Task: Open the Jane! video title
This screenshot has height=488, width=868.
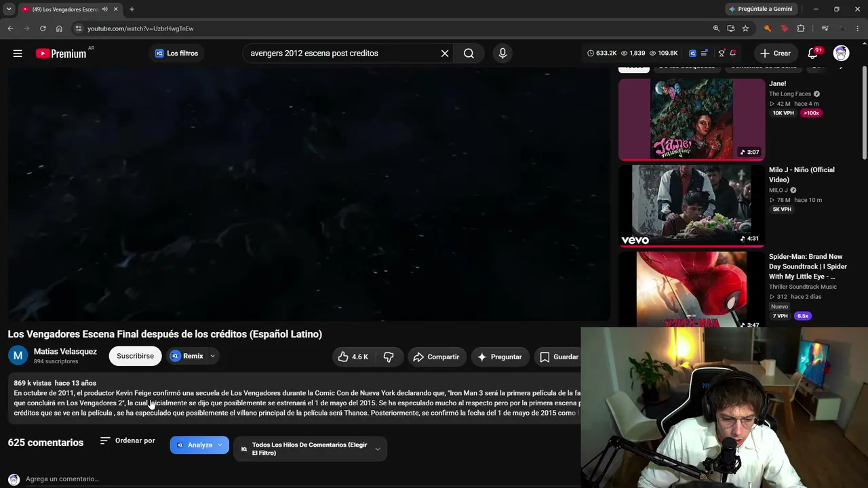Action: [777, 84]
